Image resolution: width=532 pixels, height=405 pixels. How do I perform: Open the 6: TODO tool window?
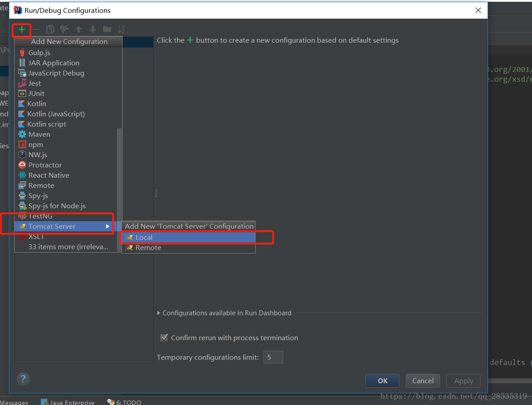[124, 402]
